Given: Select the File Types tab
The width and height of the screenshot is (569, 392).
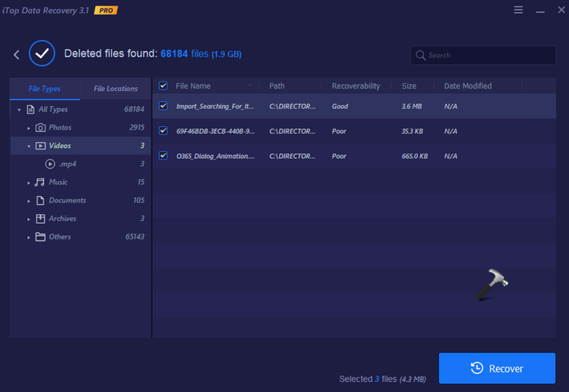Looking at the screenshot, I should tap(45, 88).
